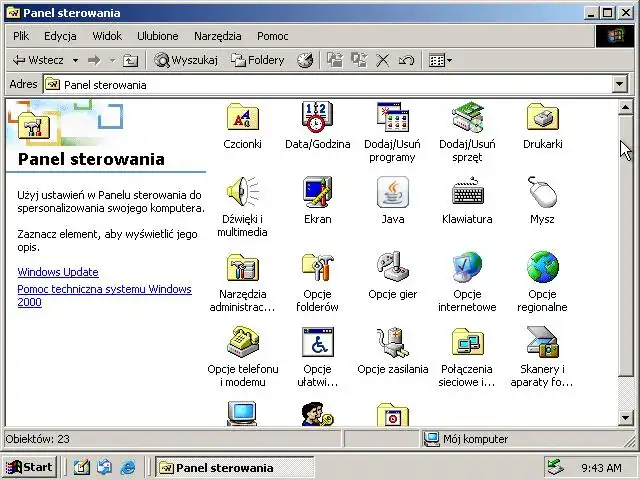Open Dodaj/Usuń sprzęt icon
Screen dimensions: 640x480
click(467, 118)
